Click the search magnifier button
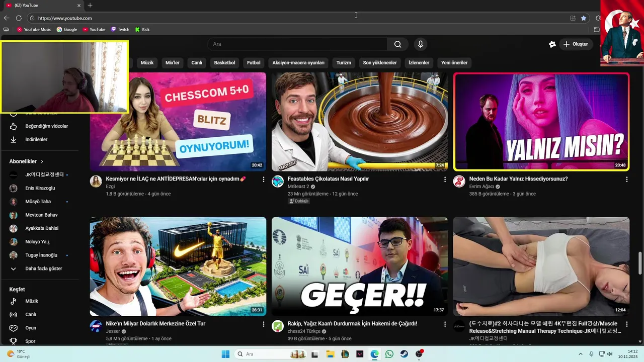Image resolution: width=644 pixels, height=362 pixels. [x=397, y=44]
